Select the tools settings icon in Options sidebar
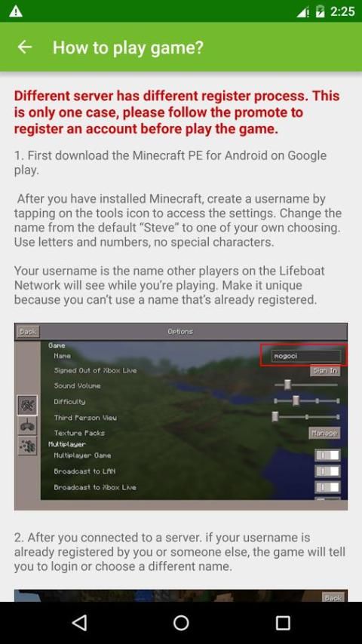 pyautogui.click(x=28, y=406)
